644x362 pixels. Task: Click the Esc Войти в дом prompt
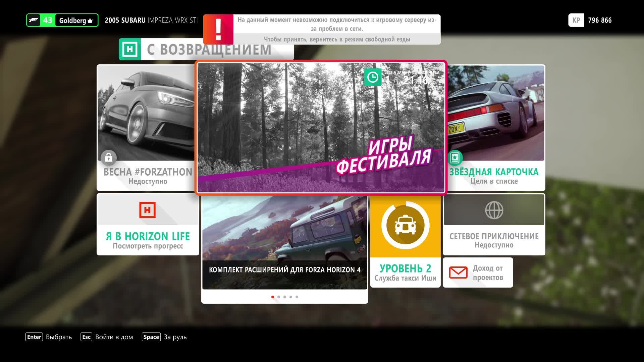(x=107, y=337)
